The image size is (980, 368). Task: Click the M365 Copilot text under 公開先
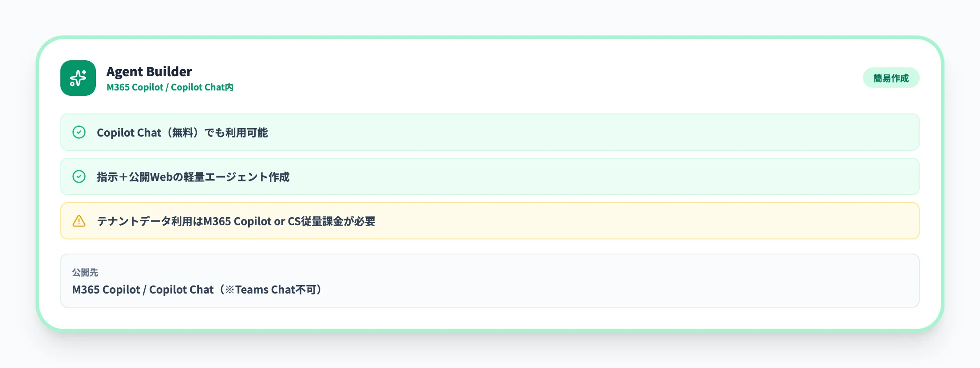pos(106,290)
